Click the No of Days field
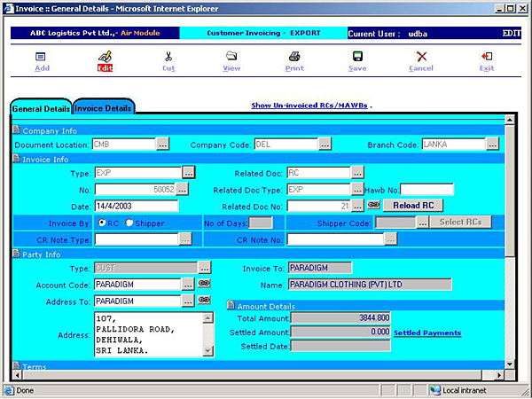The image size is (532, 399). (260, 223)
